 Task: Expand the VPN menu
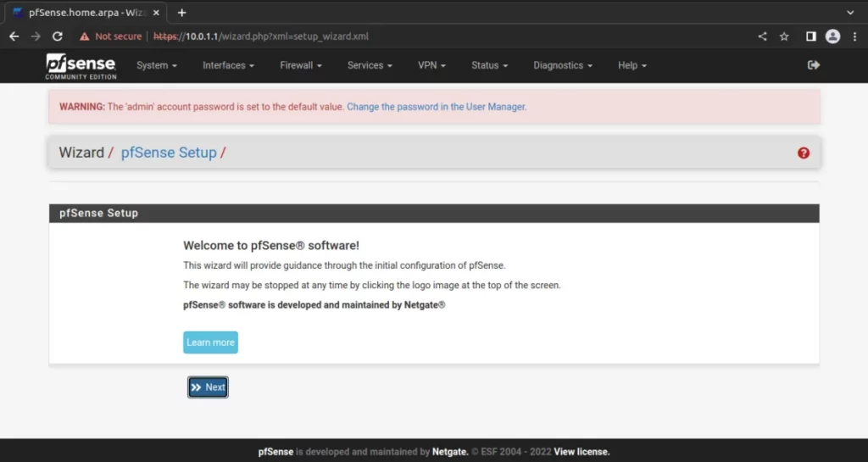[431, 65]
